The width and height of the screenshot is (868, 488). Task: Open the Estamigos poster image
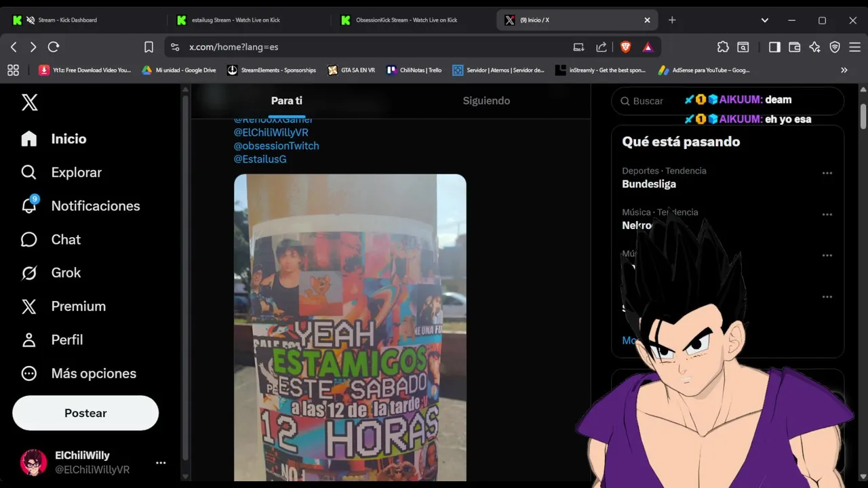pyautogui.click(x=350, y=327)
